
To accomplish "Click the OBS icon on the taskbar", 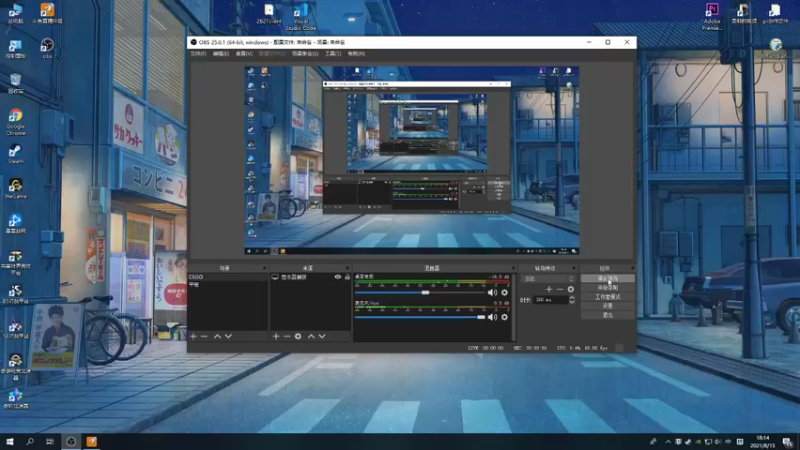I will pos(71,441).
